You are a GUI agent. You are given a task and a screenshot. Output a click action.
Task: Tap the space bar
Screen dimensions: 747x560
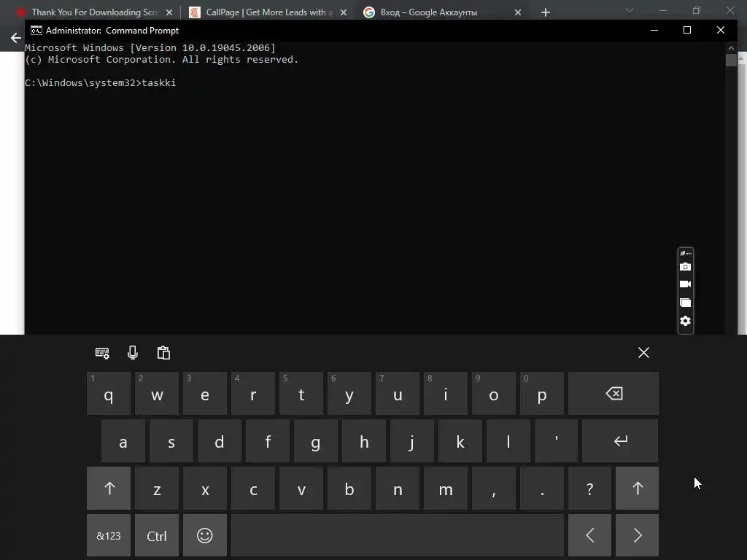(398, 536)
